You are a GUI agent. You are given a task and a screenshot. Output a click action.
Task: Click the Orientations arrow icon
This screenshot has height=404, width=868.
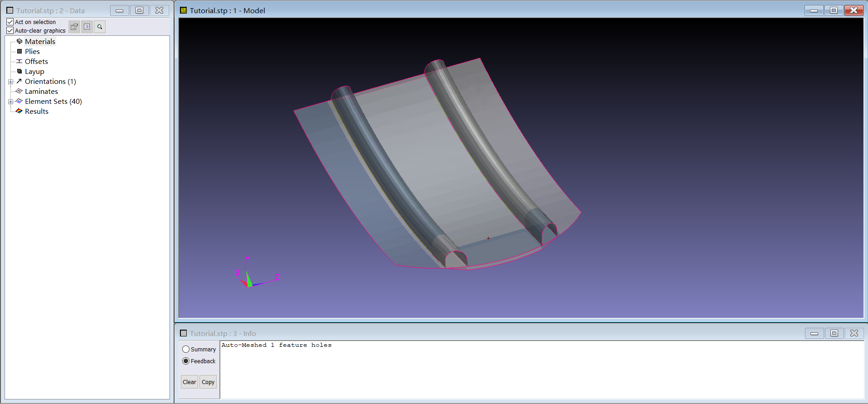(x=19, y=81)
